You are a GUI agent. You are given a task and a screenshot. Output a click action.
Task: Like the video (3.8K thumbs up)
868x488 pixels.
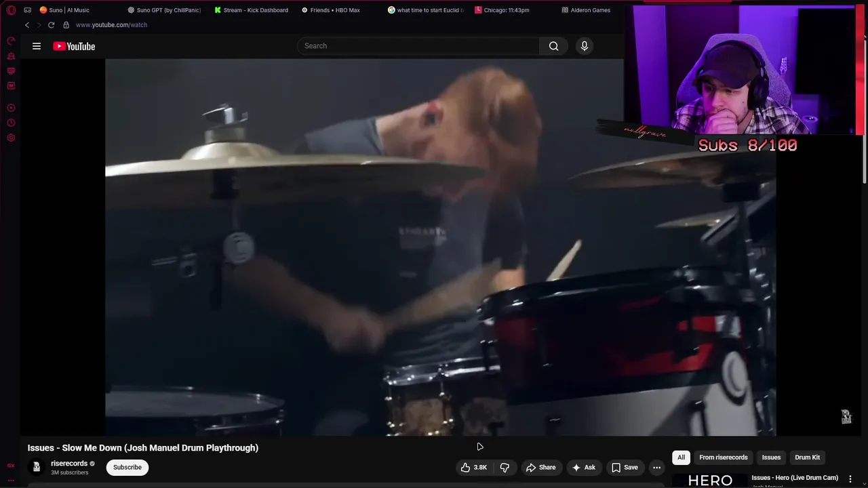pos(474,467)
